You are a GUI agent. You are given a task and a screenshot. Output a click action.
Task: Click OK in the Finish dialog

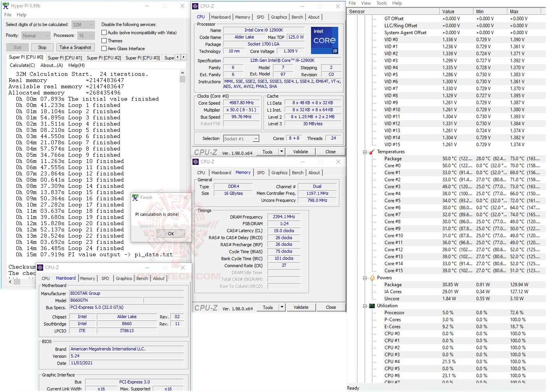(171, 234)
